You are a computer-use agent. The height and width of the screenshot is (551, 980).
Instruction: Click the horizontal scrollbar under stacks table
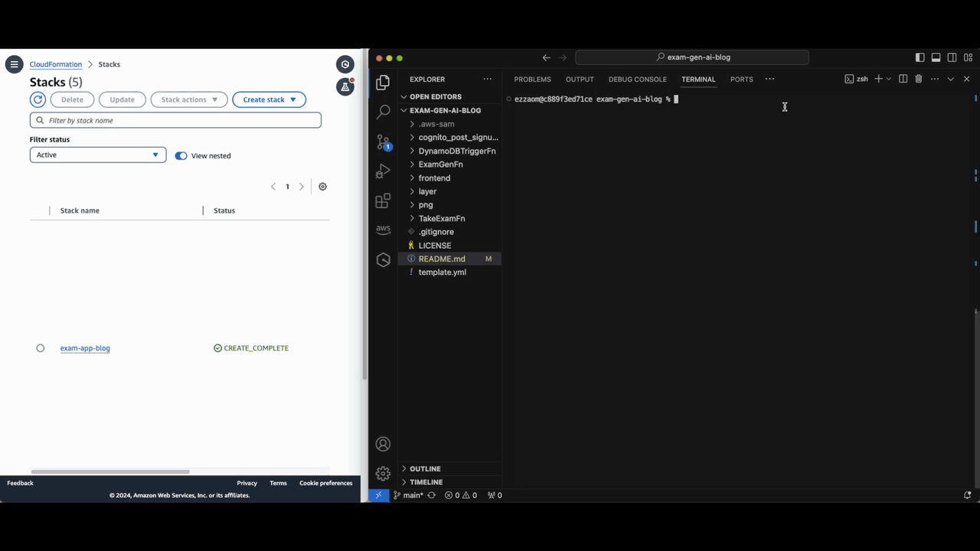tap(110, 471)
